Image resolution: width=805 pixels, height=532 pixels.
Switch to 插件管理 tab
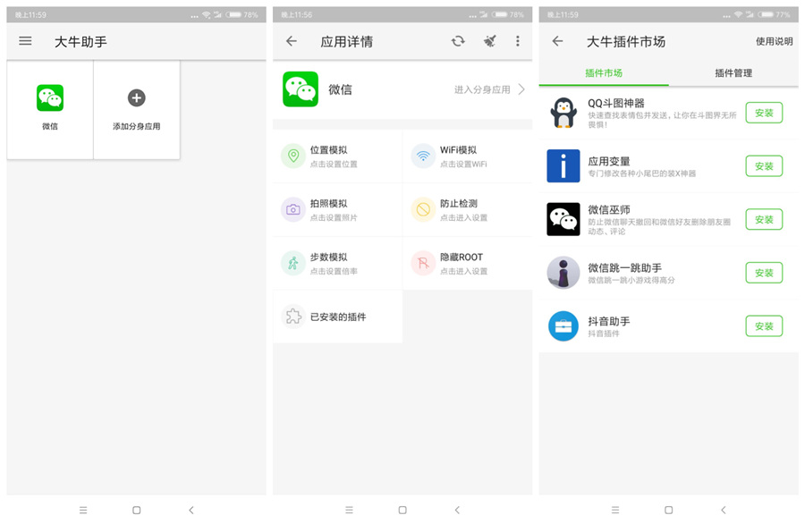733,73
